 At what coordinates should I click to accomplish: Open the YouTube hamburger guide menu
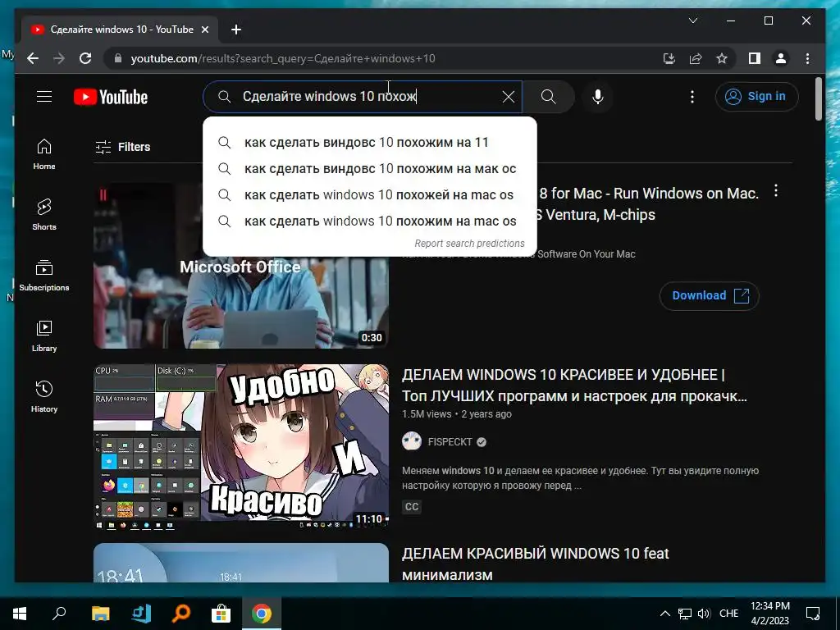point(44,97)
